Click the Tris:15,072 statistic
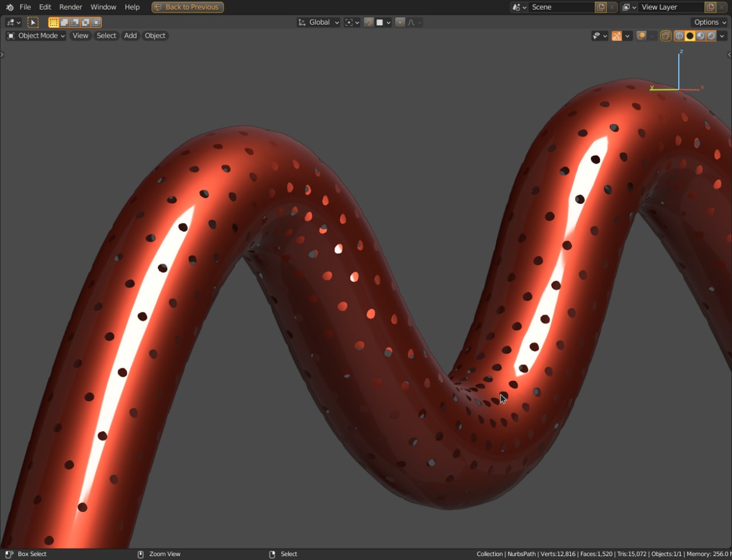 (631, 554)
